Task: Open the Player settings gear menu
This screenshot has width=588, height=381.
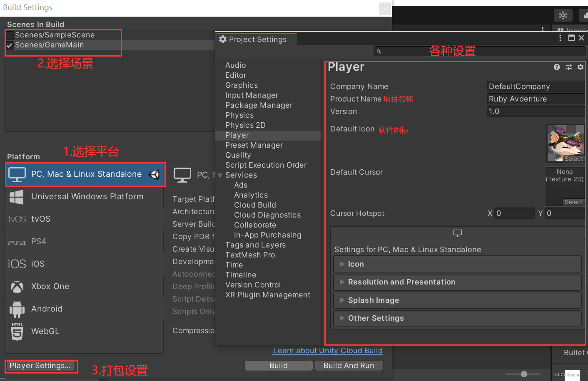Action: [x=581, y=67]
